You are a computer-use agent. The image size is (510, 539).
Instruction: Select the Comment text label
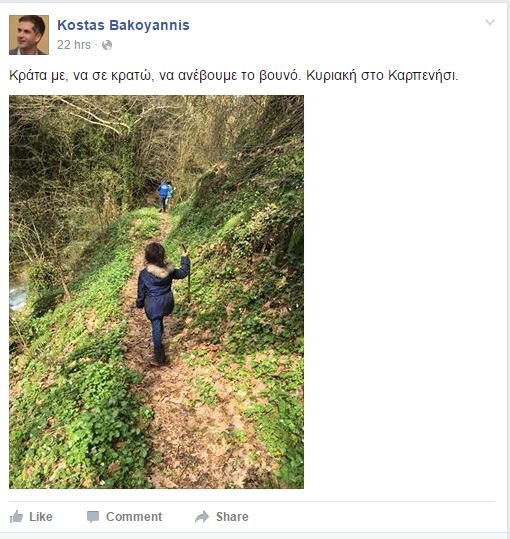[x=134, y=517]
